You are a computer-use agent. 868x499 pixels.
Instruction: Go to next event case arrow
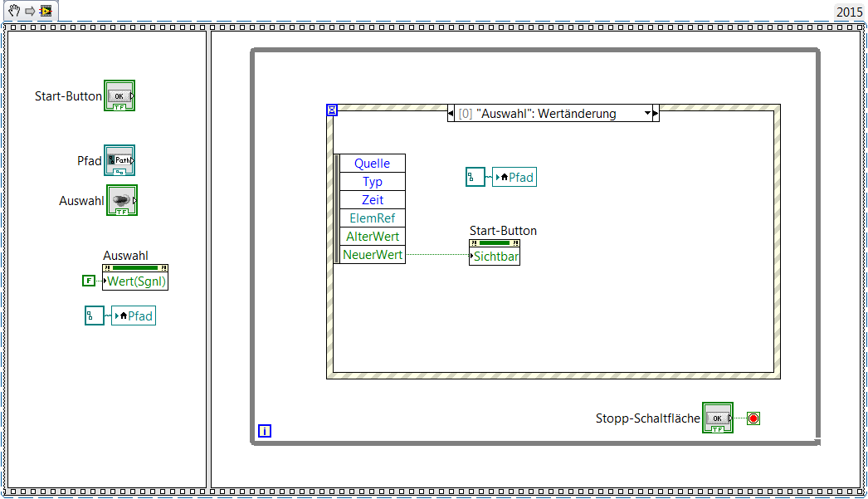[x=656, y=114]
